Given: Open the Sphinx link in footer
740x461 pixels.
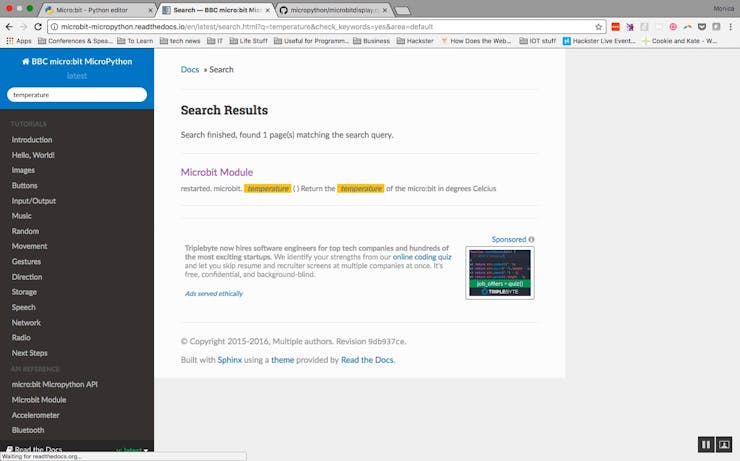Looking at the screenshot, I should 229,360.
